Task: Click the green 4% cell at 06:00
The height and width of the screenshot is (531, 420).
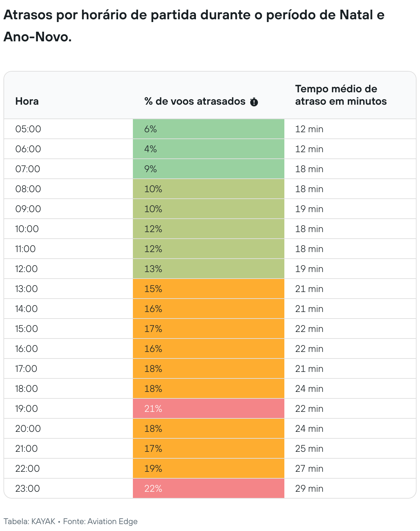Action: coord(208,149)
